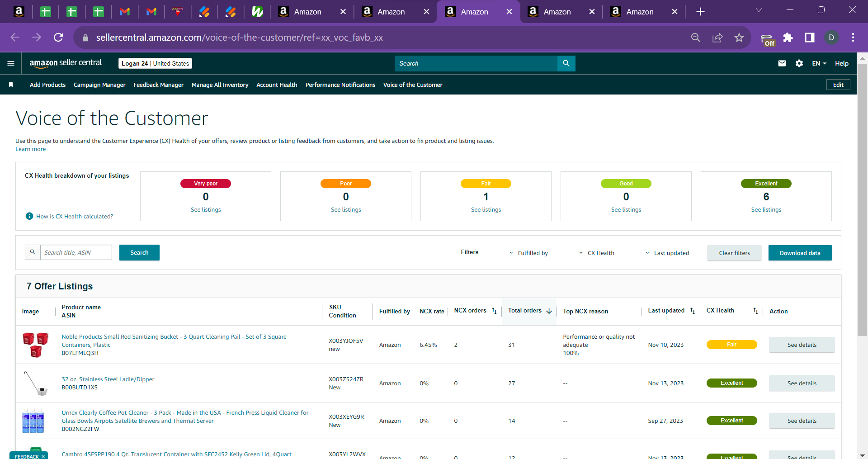Expand the Last updated filter dropdown

667,253
